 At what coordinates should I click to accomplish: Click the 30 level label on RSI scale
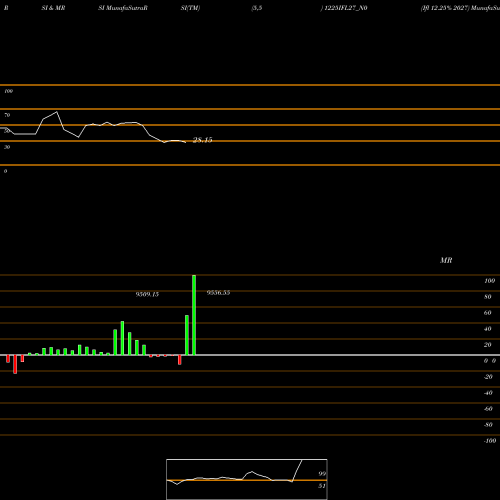click(7, 147)
